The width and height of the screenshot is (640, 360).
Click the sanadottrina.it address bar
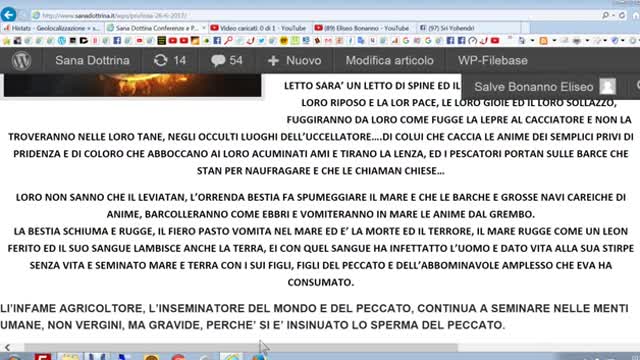click(x=314, y=15)
